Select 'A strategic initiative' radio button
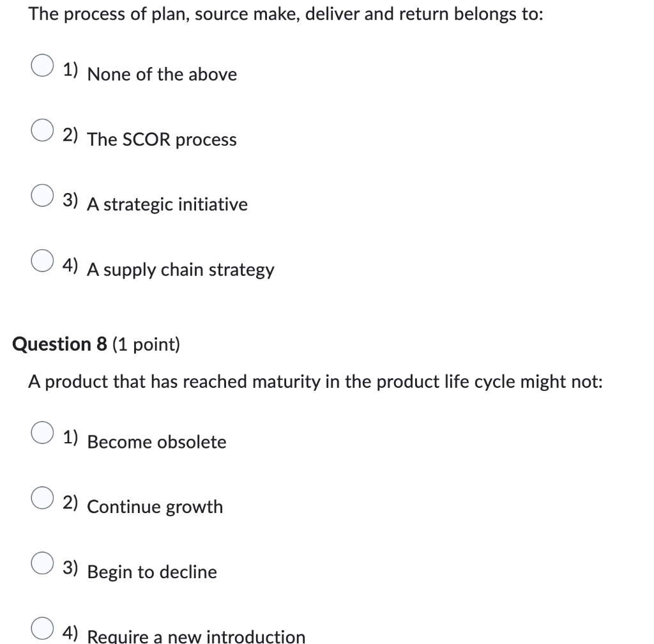This screenshot has width=654, height=644. pos(43,197)
